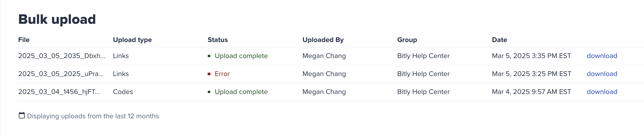Click the Upload type column header
This screenshot has height=136, width=644.
tap(132, 40)
